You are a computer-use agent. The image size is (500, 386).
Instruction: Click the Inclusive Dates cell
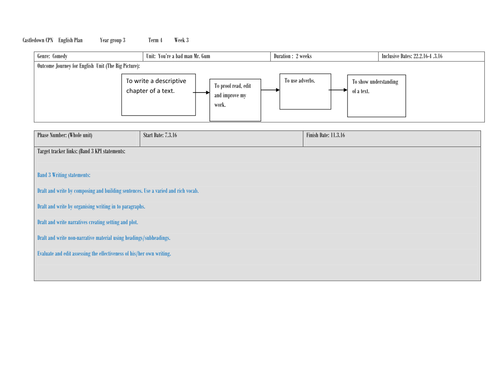[431, 56]
